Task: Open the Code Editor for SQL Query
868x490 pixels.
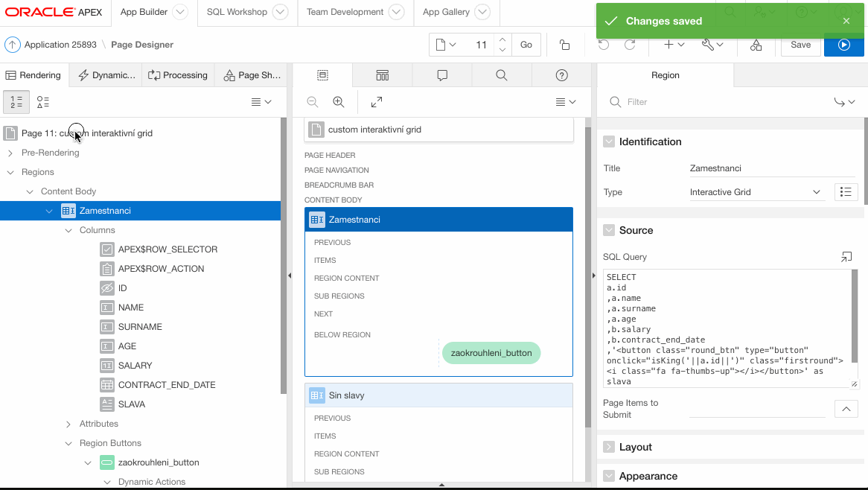Action: (846, 257)
